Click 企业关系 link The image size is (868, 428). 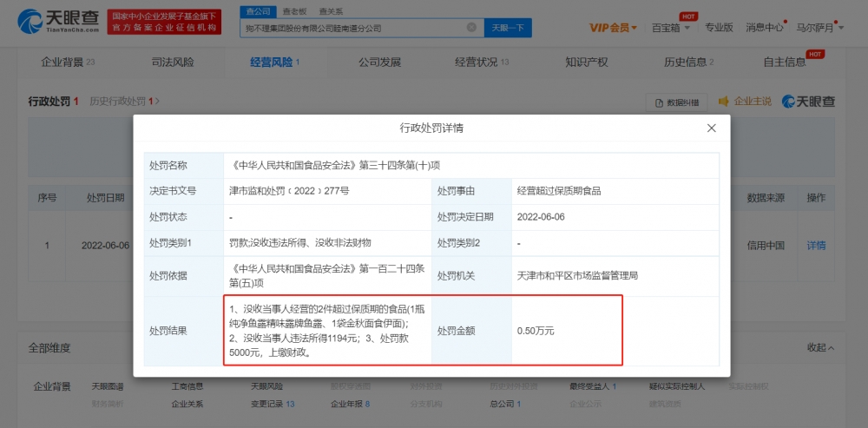click(187, 404)
